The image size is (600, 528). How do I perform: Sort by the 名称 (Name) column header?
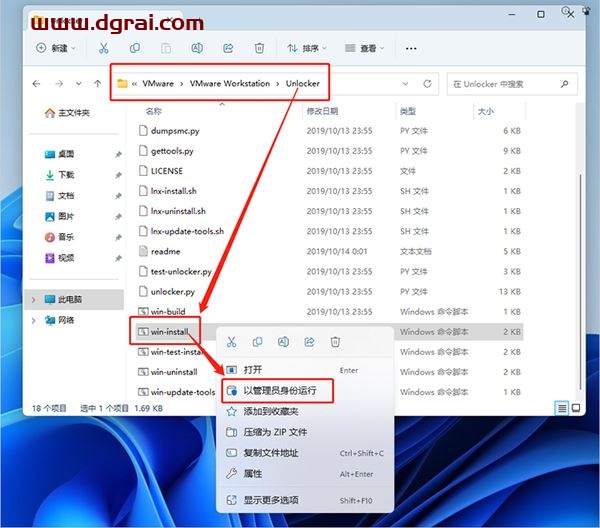click(153, 111)
